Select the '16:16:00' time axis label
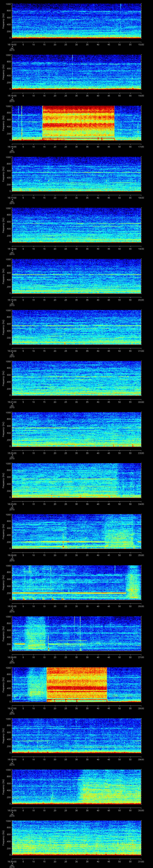This screenshot has height=868, width=153. pos(12,147)
